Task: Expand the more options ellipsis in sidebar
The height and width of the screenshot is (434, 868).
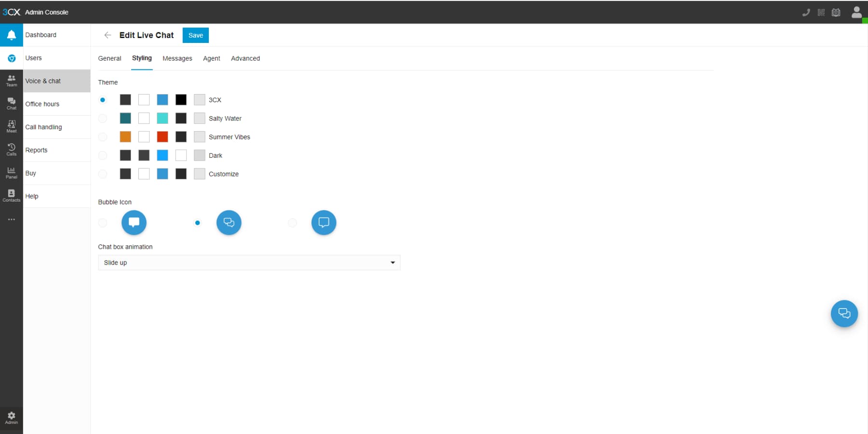Action: (x=11, y=219)
